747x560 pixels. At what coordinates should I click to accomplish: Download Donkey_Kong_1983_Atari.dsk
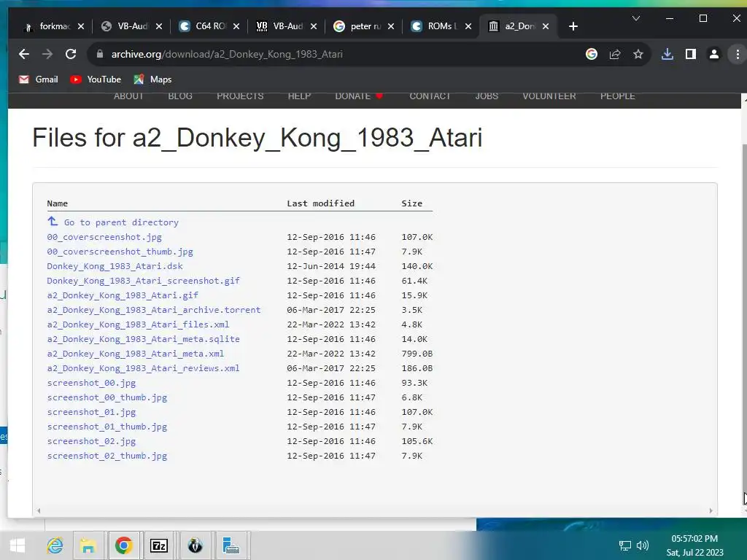(x=115, y=266)
